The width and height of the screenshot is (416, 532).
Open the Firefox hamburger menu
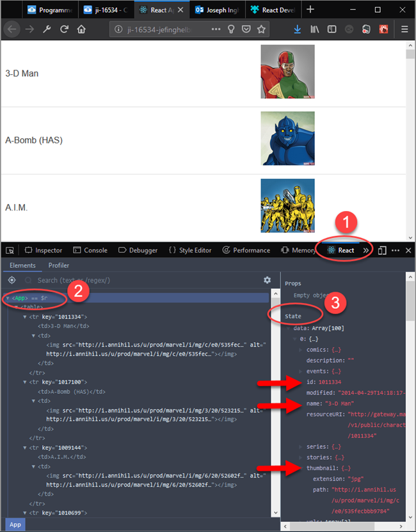click(x=404, y=29)
